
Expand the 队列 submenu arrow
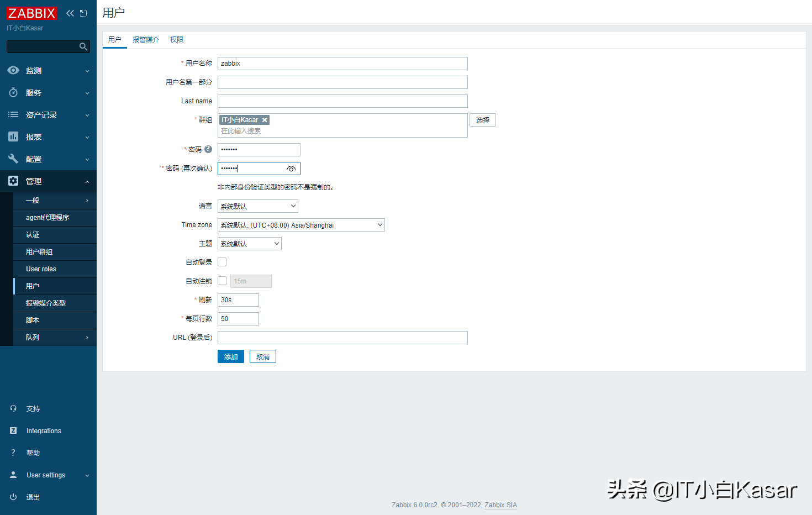87,338
